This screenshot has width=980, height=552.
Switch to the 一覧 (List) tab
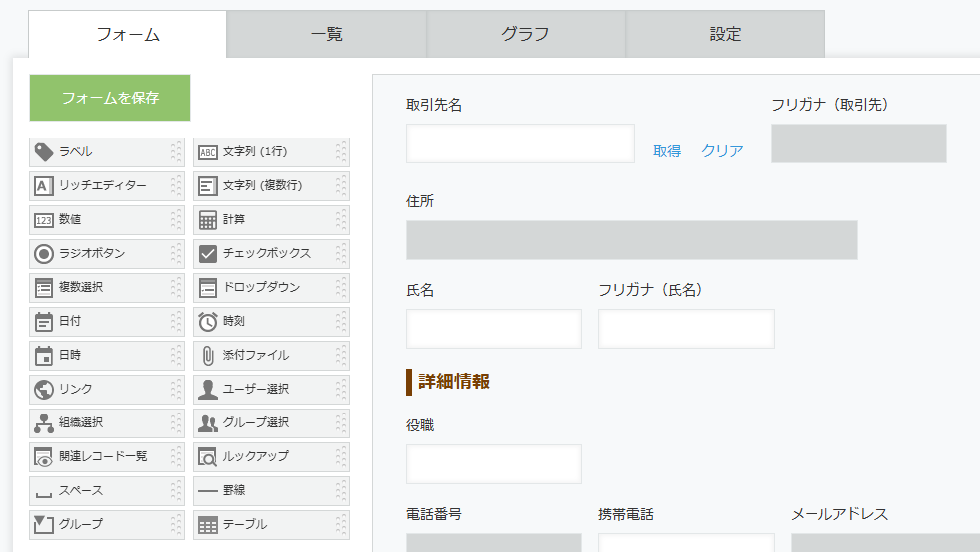pyautogui.click(x=327, y=34)
